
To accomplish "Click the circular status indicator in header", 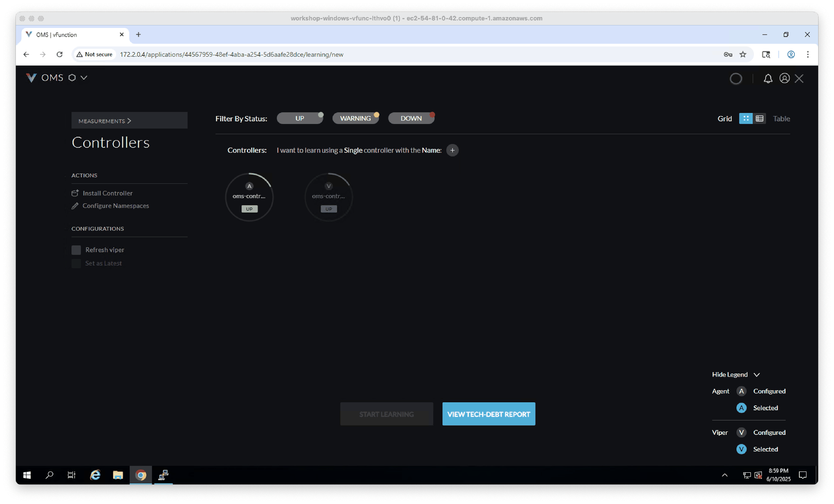I will (736, 78).
